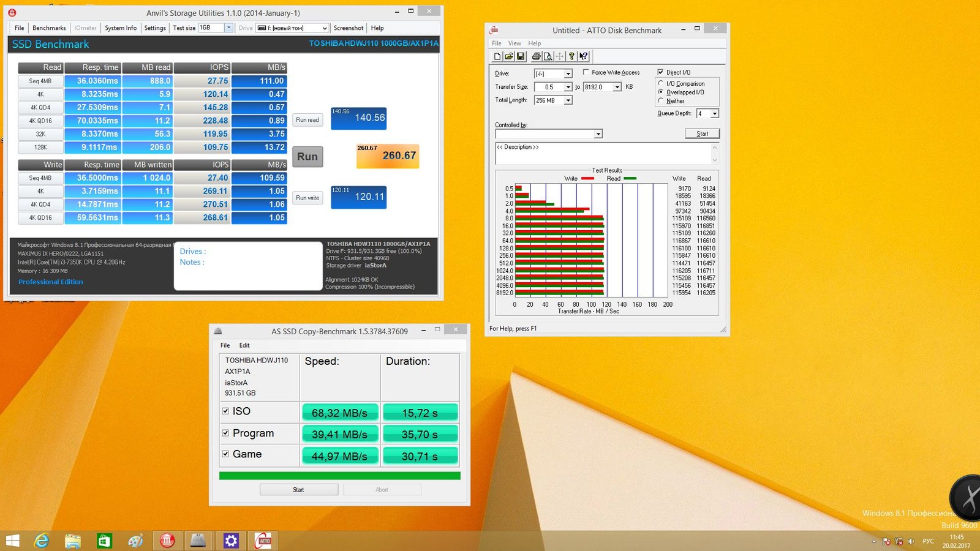
Task: Click the grayed four-arrow move icon in ATTO
Action: 560,56
